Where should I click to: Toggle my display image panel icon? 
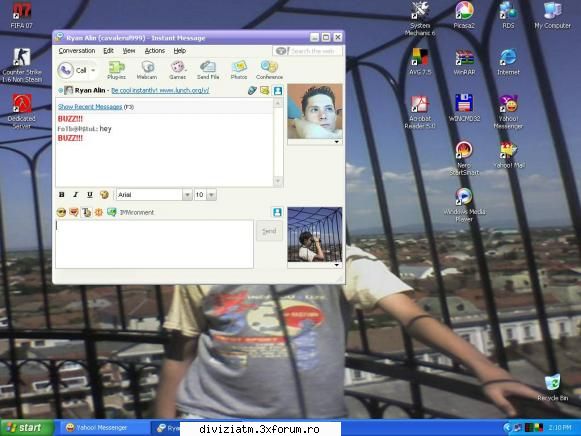(x=278, y=212)
